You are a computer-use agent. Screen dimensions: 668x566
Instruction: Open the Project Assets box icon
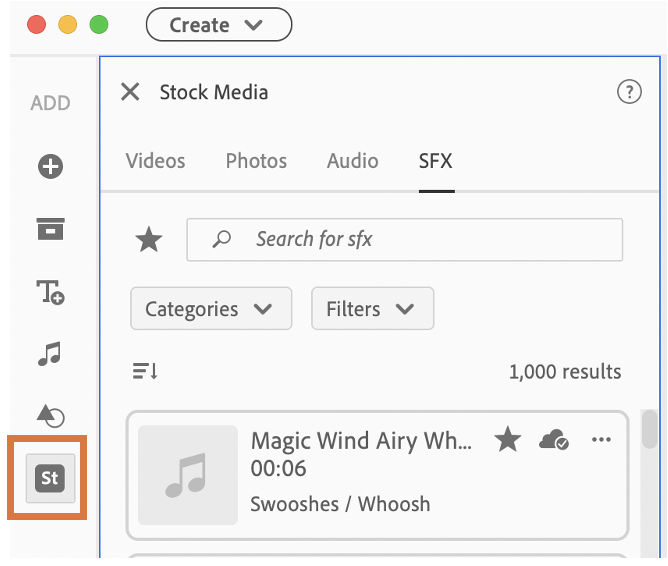(50, 229)
